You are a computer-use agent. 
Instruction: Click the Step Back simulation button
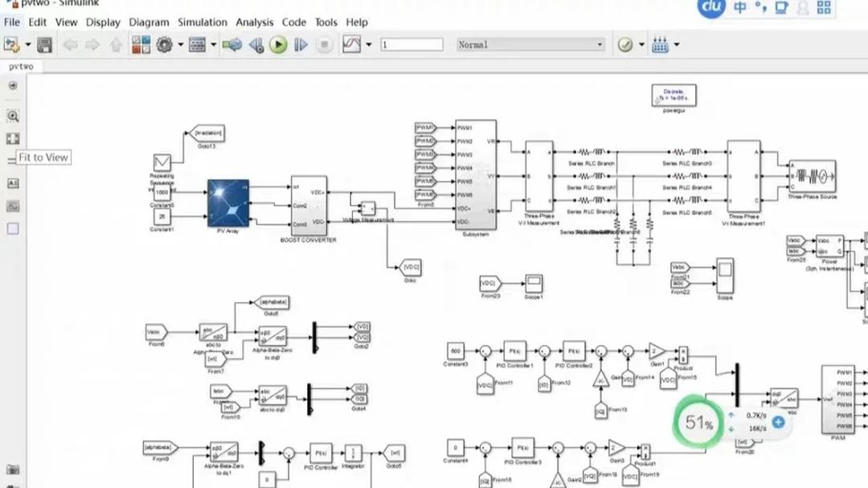pos(256,45)
